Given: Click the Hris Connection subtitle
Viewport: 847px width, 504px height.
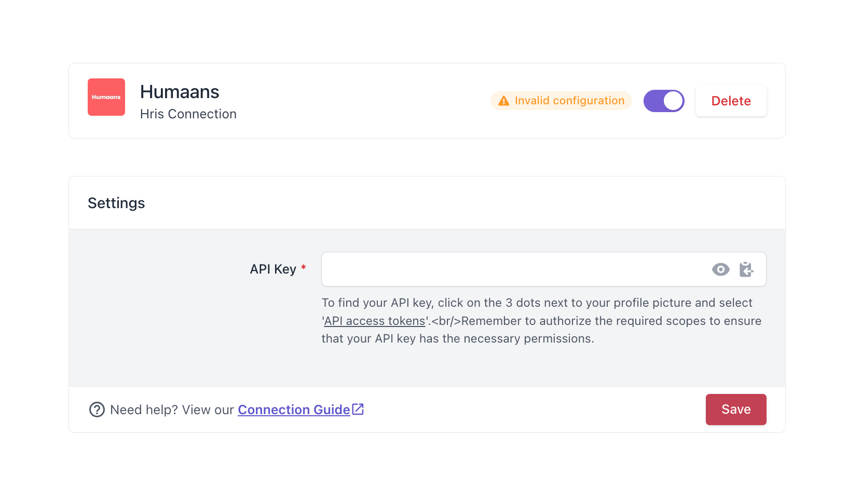Looking at the screenshot, I should click(188, 114).
